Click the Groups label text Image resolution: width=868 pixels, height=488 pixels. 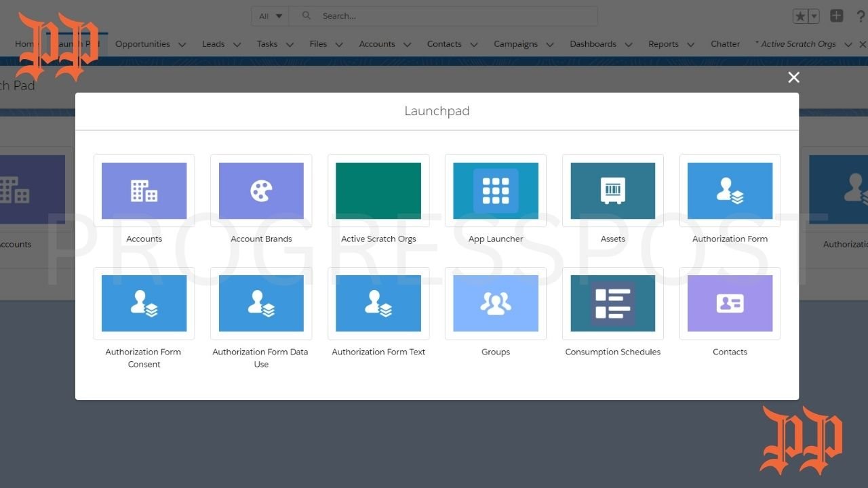click(496, 352)
